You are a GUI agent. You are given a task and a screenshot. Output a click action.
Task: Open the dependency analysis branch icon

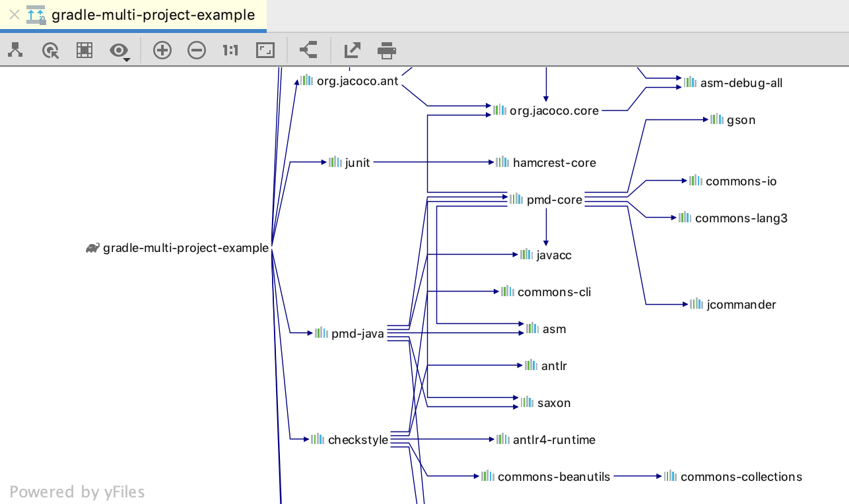(x=308, y=50)
